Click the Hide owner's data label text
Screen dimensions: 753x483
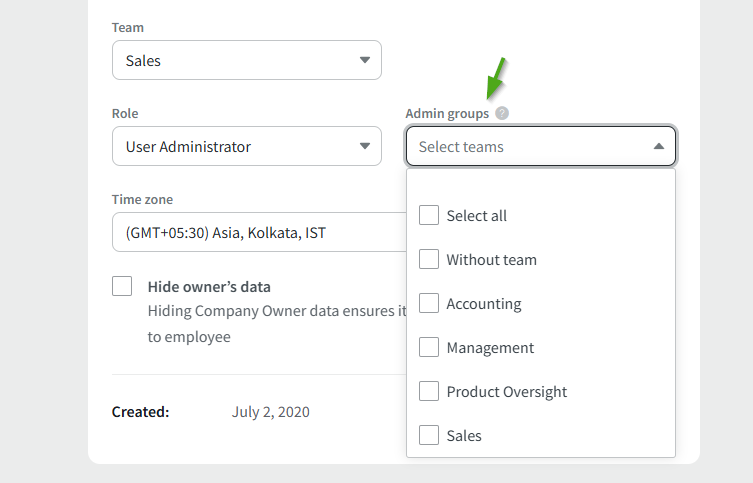209,287
